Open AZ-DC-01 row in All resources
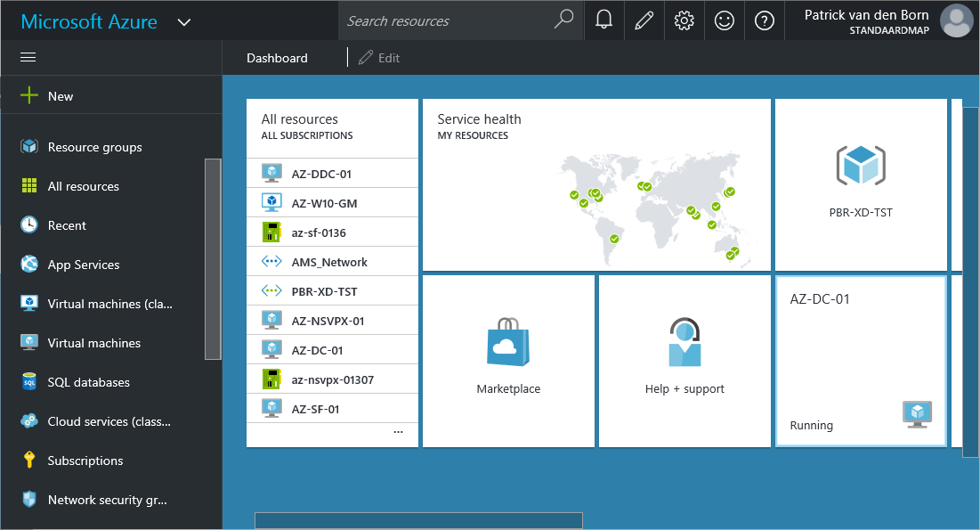The height and width of the screenshot is (530, 980). pos(333,350)
